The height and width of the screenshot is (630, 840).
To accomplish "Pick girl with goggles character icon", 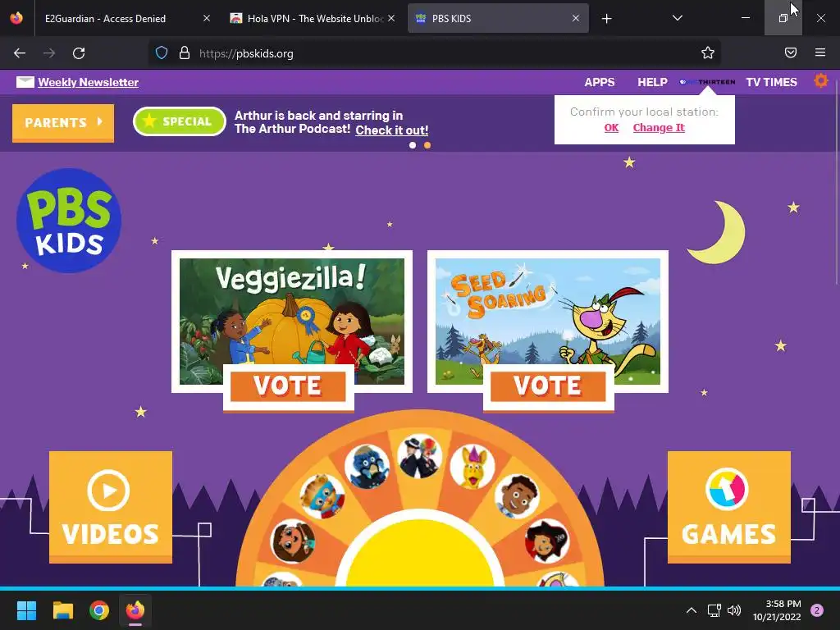I will pos(293,541).
